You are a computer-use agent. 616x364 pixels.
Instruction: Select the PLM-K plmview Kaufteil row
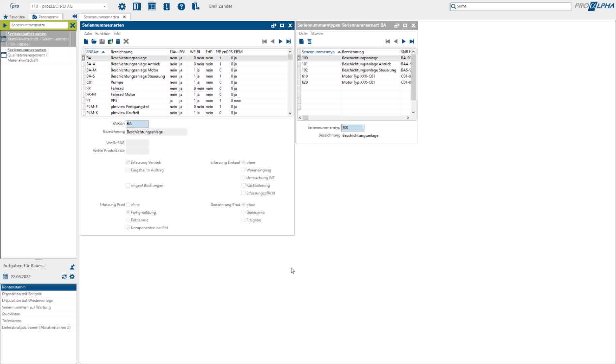(x=185, y=113)
